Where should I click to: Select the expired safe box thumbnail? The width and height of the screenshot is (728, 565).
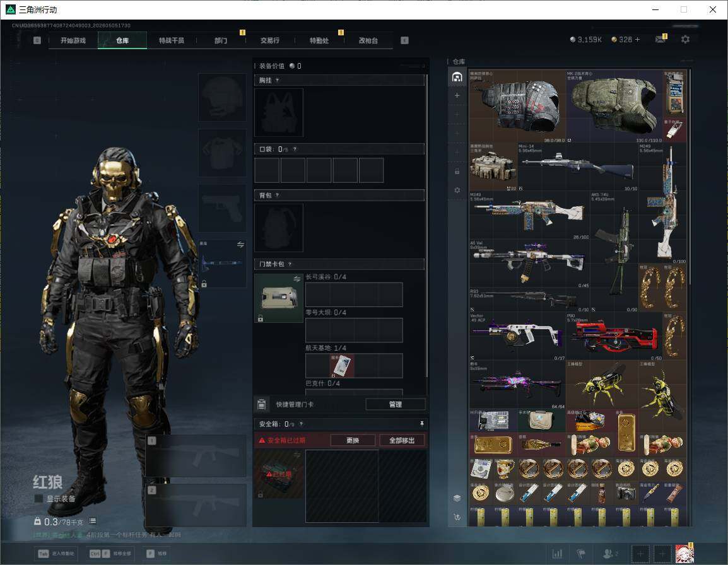[x=279, y=474]
